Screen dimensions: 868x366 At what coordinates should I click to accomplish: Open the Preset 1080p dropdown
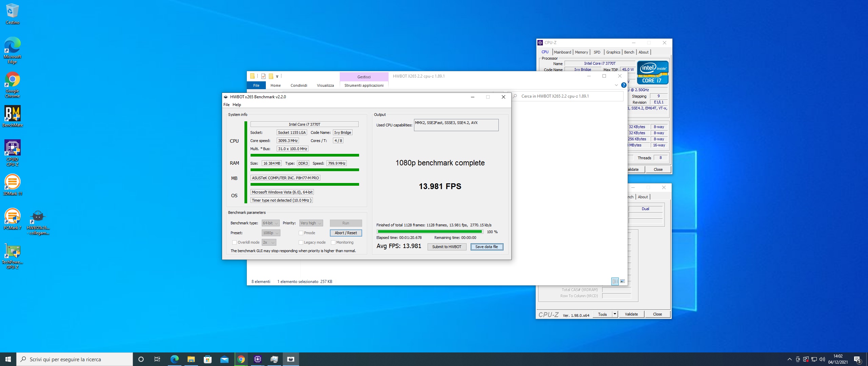coord(271,233)
